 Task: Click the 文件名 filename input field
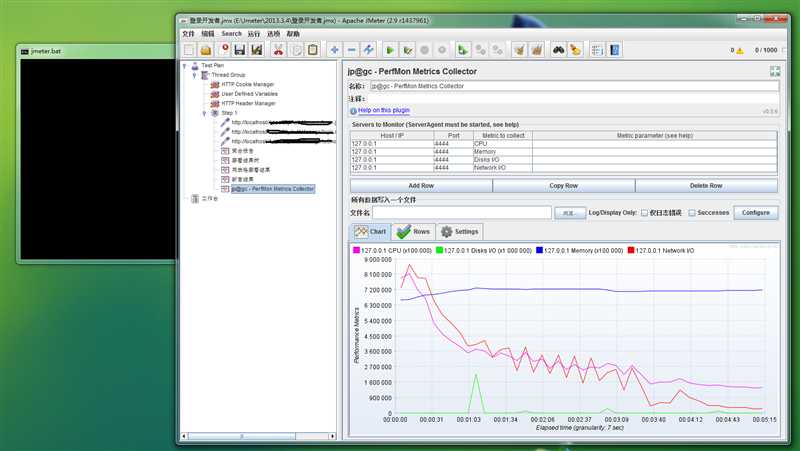tap(462, 213)
